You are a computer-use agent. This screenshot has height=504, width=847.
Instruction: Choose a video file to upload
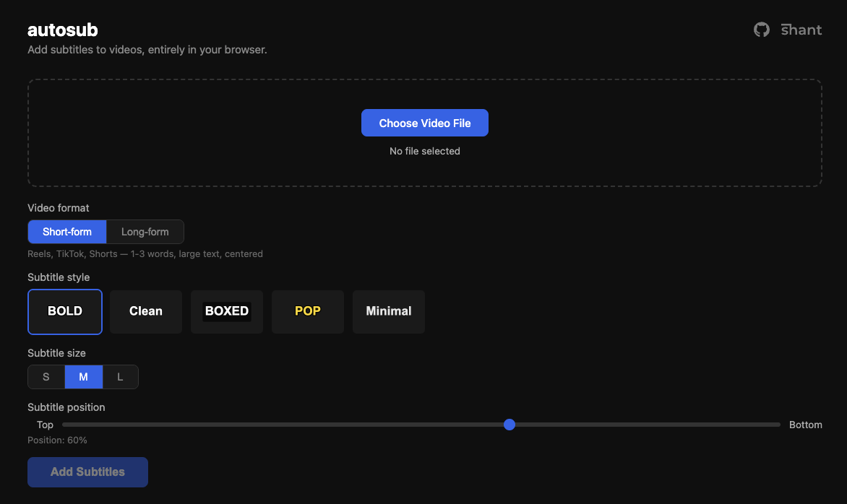click(424, 123)
